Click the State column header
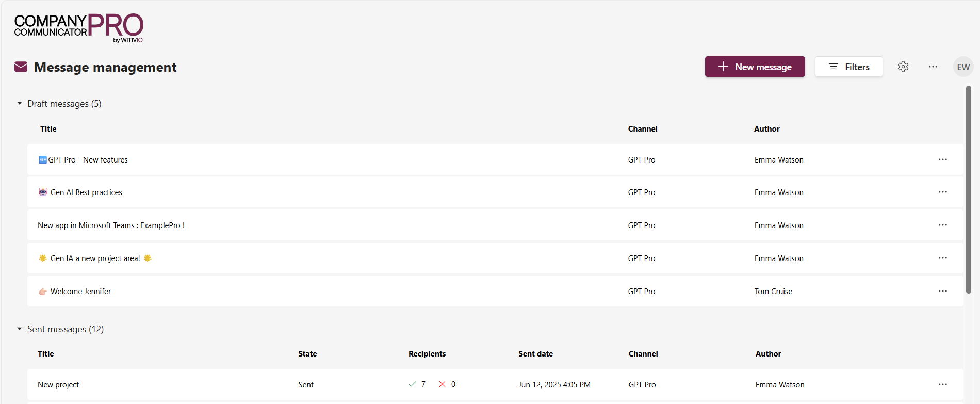 coord(307,354)
